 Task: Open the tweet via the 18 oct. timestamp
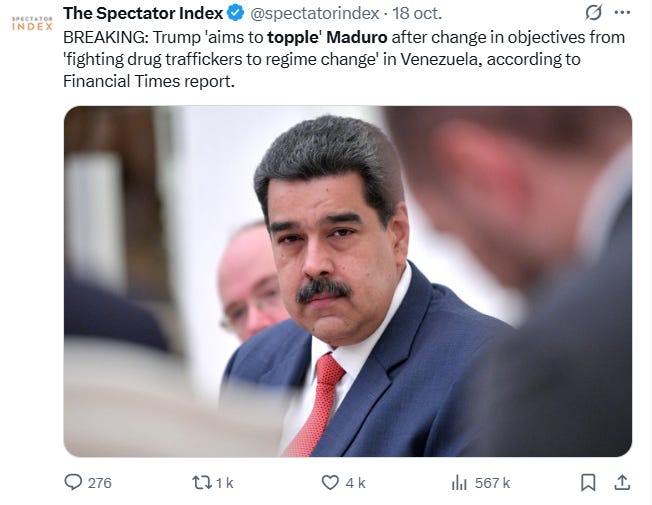coord(417,14)
